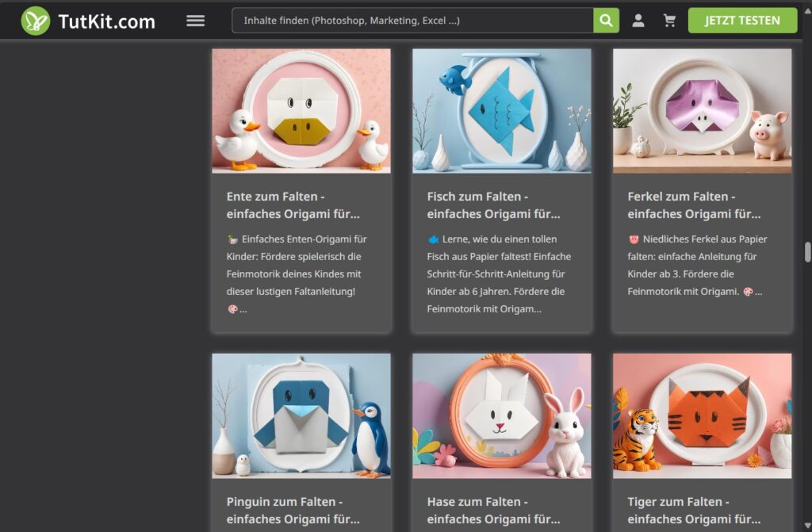
Task: Click the Einfaches Enten-Origami description text
Action: coord(297,274)
